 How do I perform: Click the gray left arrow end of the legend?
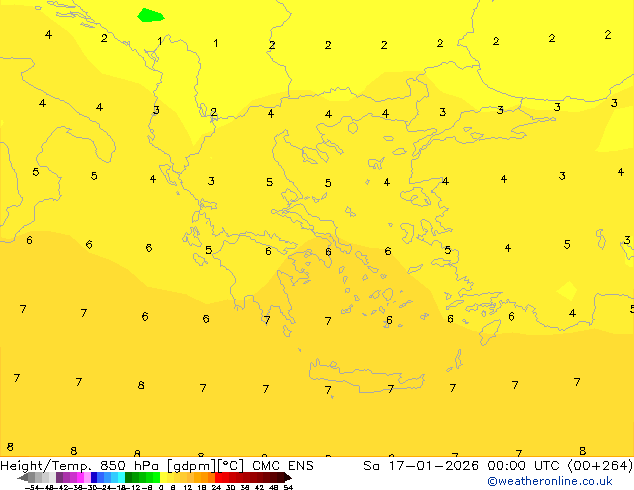pos(23,478)
